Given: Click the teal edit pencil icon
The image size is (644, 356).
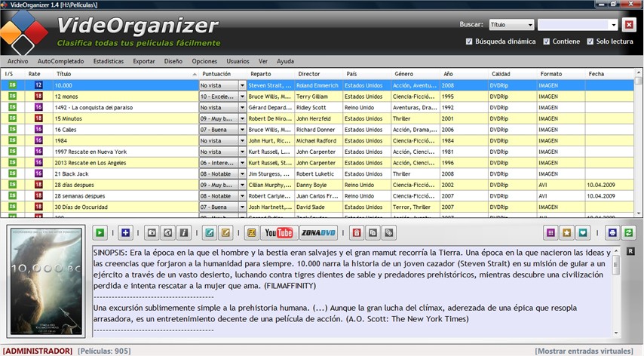Looking at the screenshot, I should click(x=210, y=233).
